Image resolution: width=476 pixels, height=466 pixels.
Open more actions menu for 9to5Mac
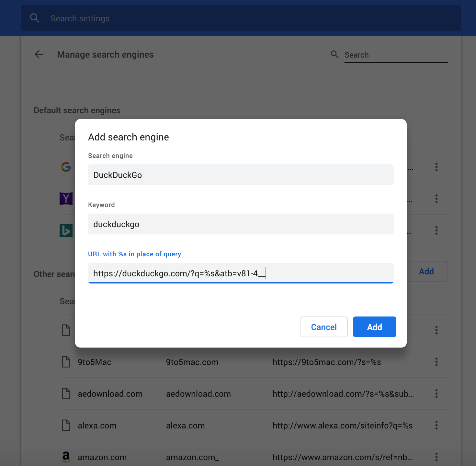click(x=436, y=362)
